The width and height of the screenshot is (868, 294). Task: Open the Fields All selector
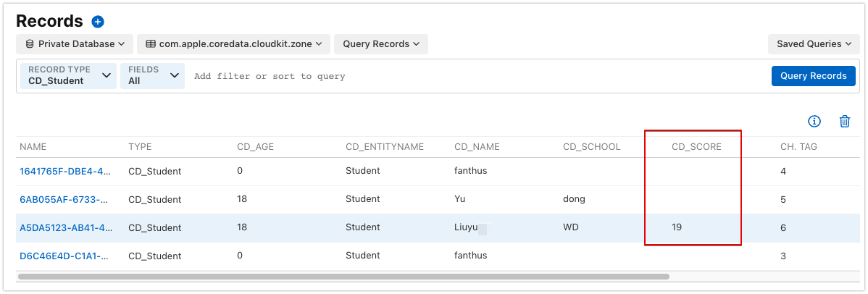pos(152,75)
